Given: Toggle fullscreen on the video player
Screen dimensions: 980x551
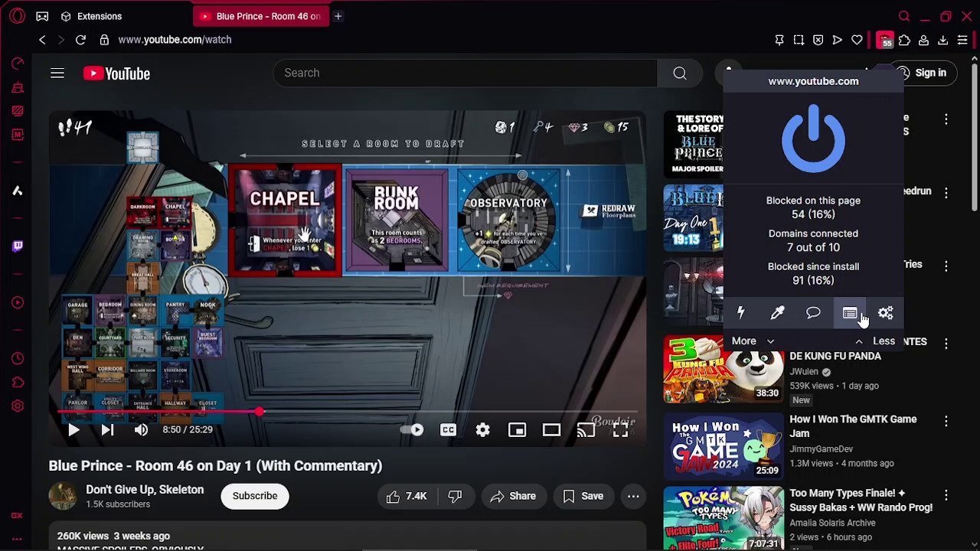Looking at the screenshot, I should (x=620, y=430).
